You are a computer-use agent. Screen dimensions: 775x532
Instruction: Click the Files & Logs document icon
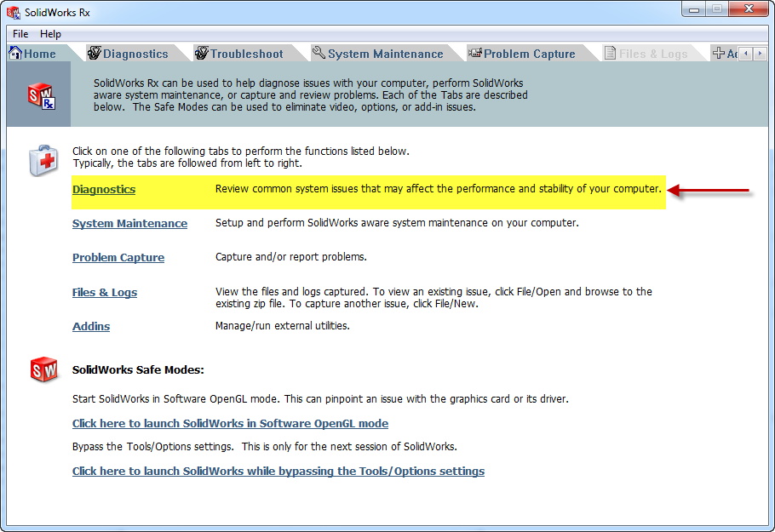611,53
